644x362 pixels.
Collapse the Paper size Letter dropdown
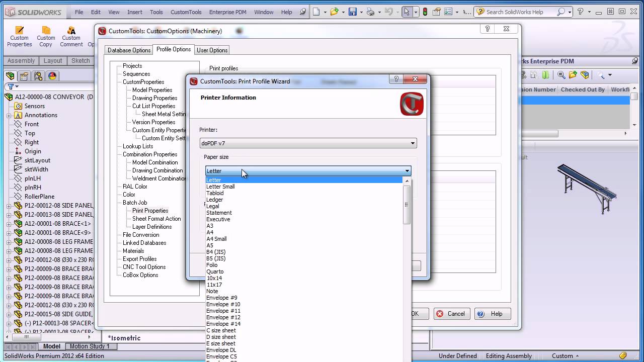(x=308, y=171)
